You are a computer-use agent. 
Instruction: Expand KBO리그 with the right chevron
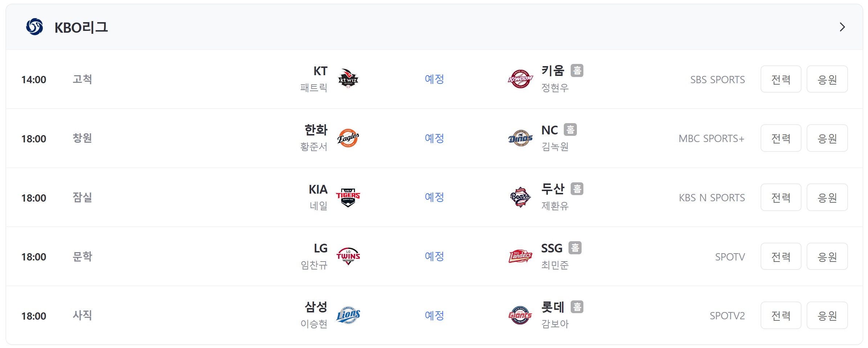[842, 27]
